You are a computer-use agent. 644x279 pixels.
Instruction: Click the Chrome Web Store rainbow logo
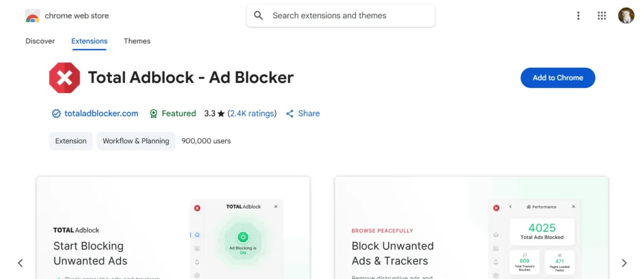point(33,16)
